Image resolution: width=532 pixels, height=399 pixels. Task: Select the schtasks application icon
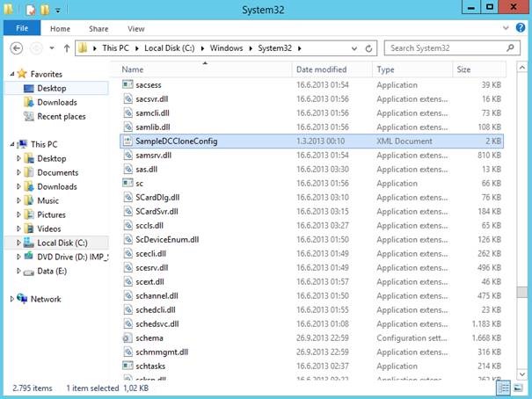(128, 366)
